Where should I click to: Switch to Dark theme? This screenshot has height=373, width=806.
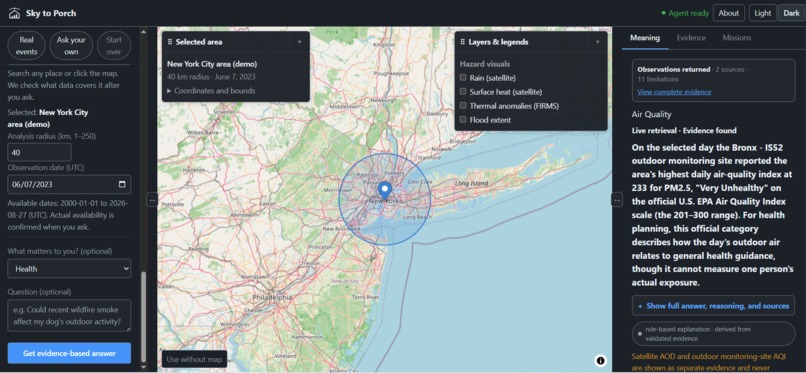pyautogui.click(x=792, y=13)
